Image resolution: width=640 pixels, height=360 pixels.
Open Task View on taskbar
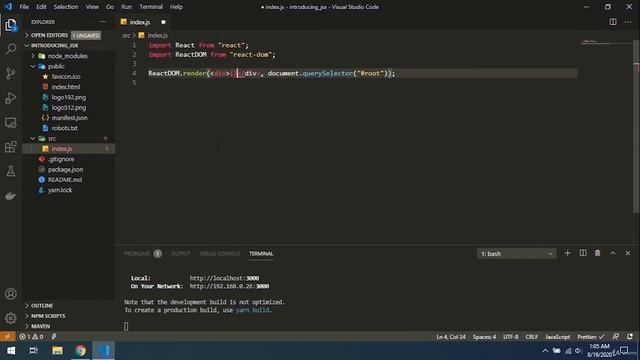34,351
